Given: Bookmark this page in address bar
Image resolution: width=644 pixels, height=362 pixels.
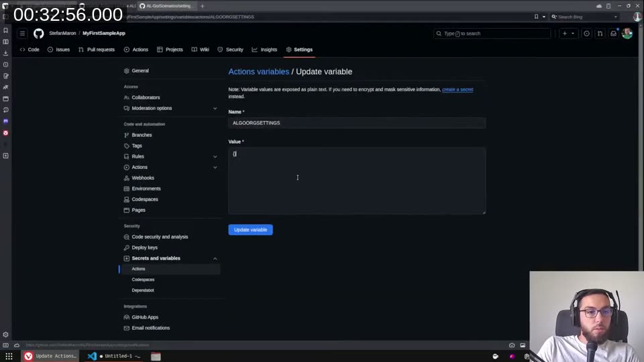Looking at the screenshot, I should [536, 17].
